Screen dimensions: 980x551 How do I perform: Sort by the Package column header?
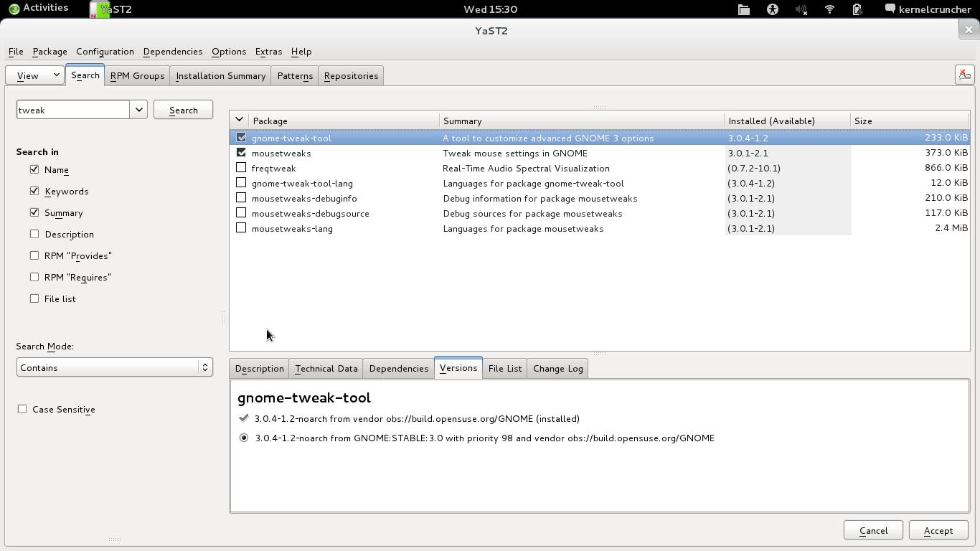click(x=344, y=121)
